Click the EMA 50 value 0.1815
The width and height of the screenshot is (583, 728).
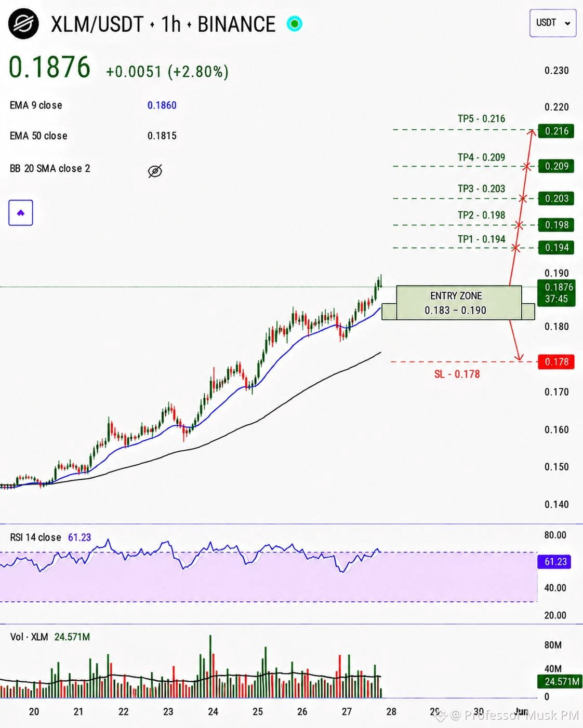(162, 136)
